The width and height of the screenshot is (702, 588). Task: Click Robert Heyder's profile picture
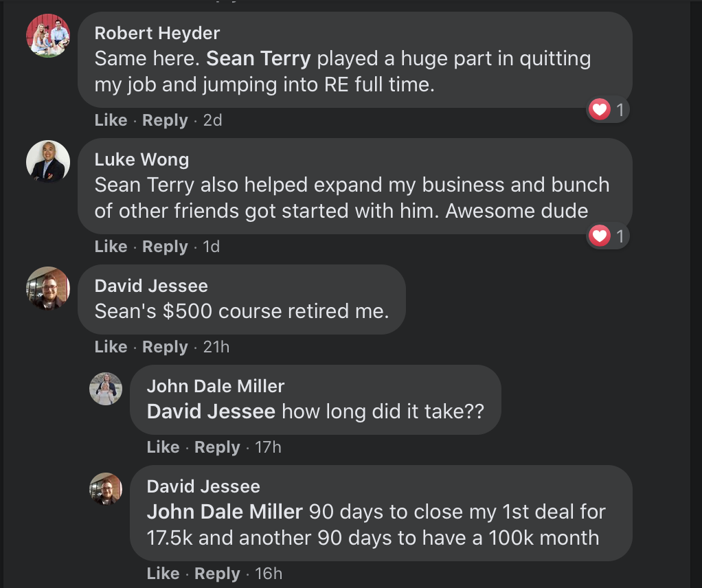(48, 35)
